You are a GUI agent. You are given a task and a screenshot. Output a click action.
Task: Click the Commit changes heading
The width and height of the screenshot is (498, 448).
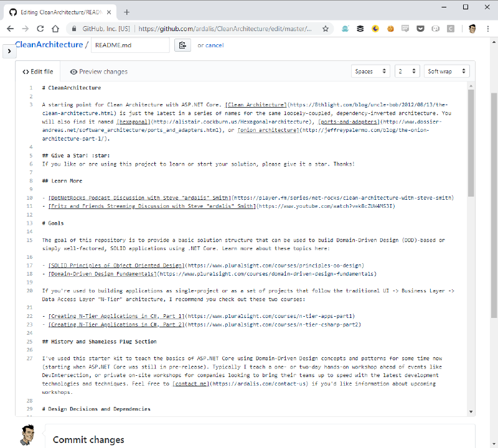[88, 440]
